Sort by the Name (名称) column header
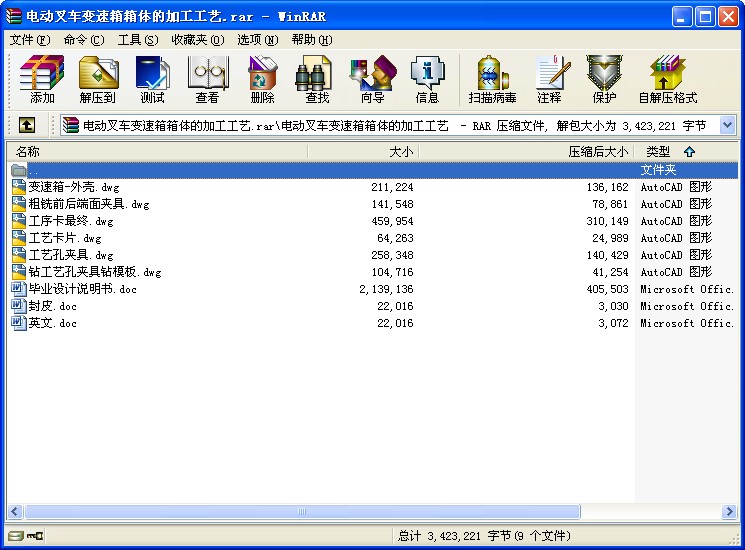Image resolution: width=745 pixels, height=550 pixels. pyautogui.click(x=157, y=152)
